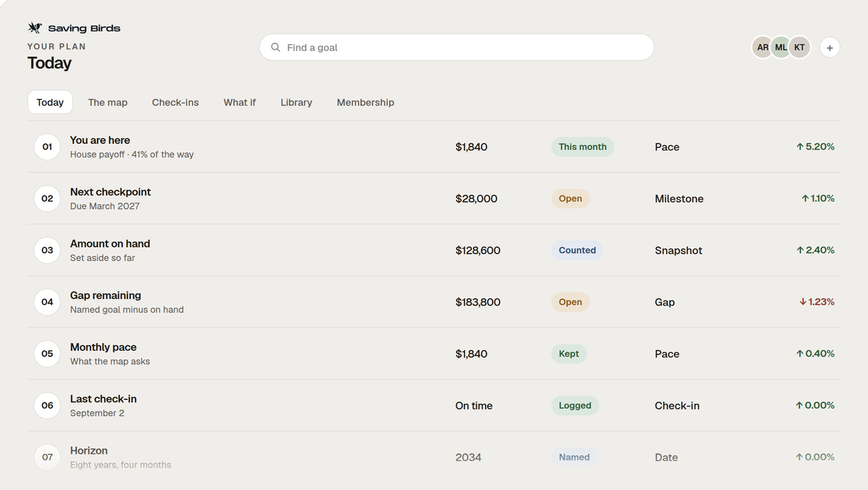Select the Horizon row title

[88, 450]
